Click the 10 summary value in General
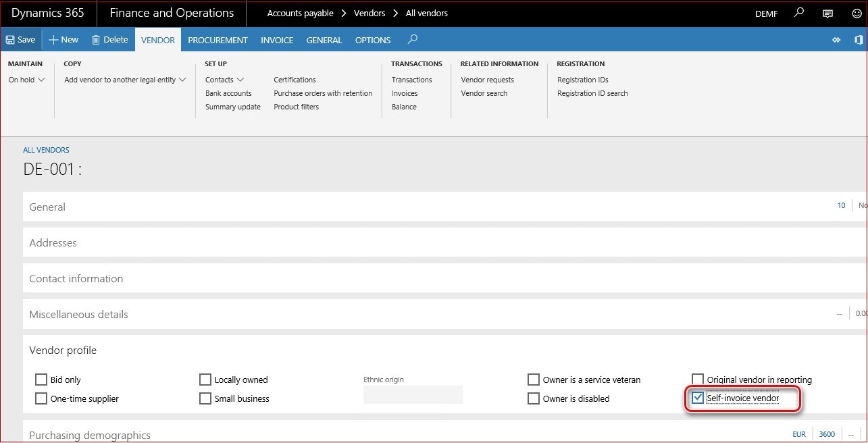The image size is (868, 443). [x=841, y=205]
